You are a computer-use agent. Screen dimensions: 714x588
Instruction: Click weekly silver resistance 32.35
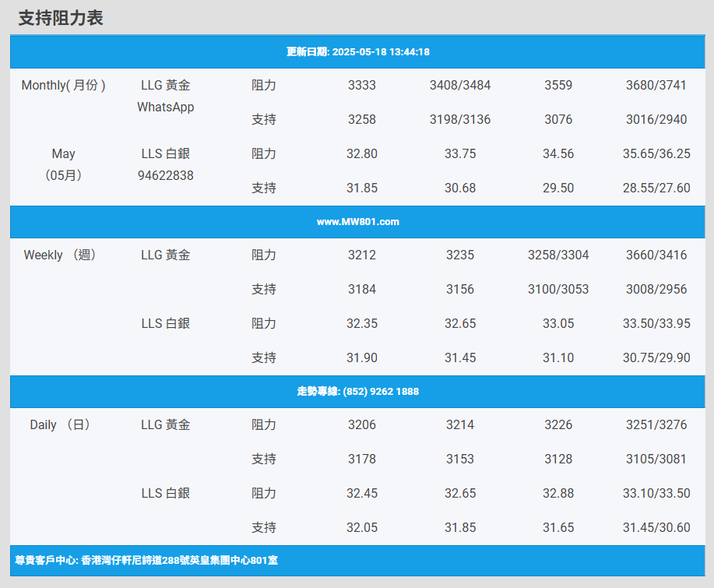coord(362,324)
